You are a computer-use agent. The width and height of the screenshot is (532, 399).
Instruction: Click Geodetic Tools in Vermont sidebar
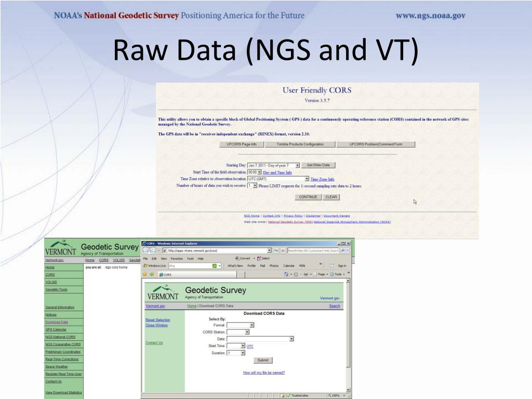(56, 289)
